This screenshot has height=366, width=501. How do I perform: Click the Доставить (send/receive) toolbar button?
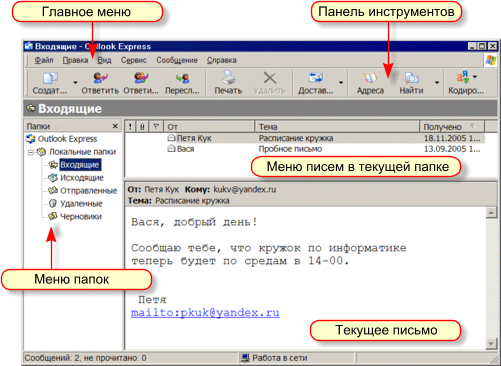point(315,83)
